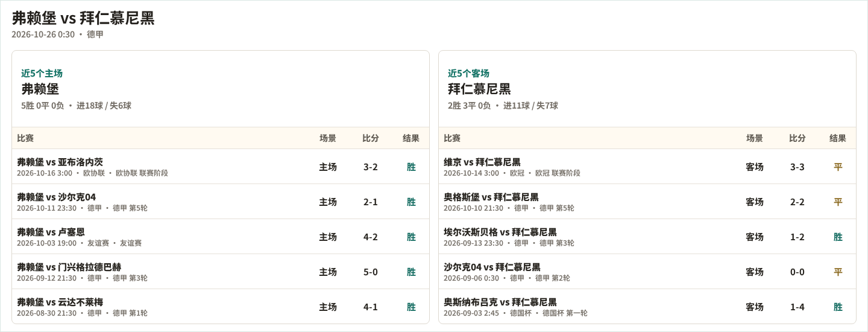
Task: Click the 胜 result in 云达不莱梅 row
Action: click(411, 307)
